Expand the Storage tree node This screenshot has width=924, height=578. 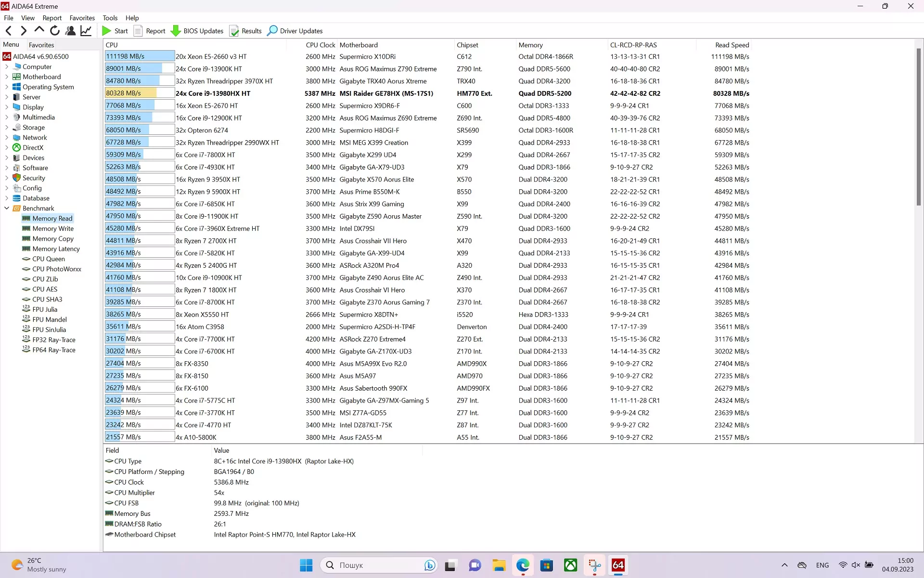pos(7,128)
